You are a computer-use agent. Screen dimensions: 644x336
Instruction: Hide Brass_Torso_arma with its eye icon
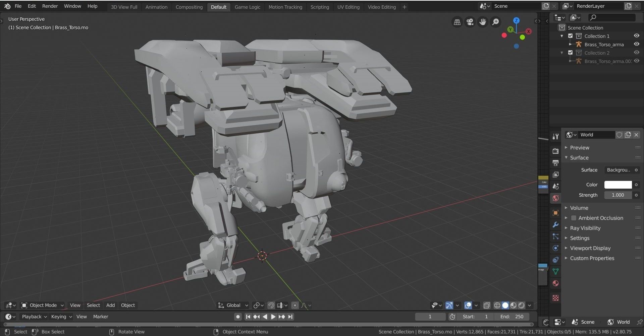coord(636,44)
